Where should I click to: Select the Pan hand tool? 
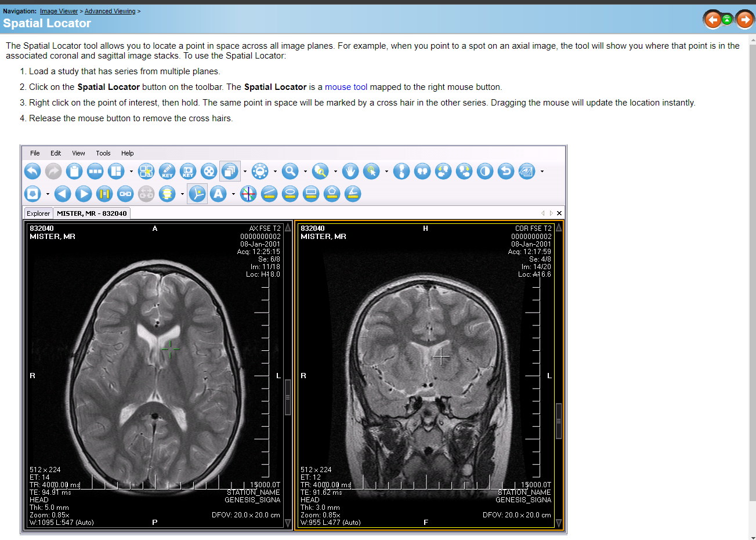[x=350, y=171]
